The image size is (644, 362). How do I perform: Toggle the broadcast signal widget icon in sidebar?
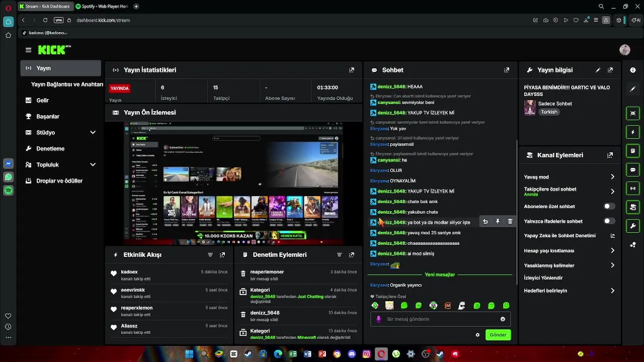[x=633, y=188]
